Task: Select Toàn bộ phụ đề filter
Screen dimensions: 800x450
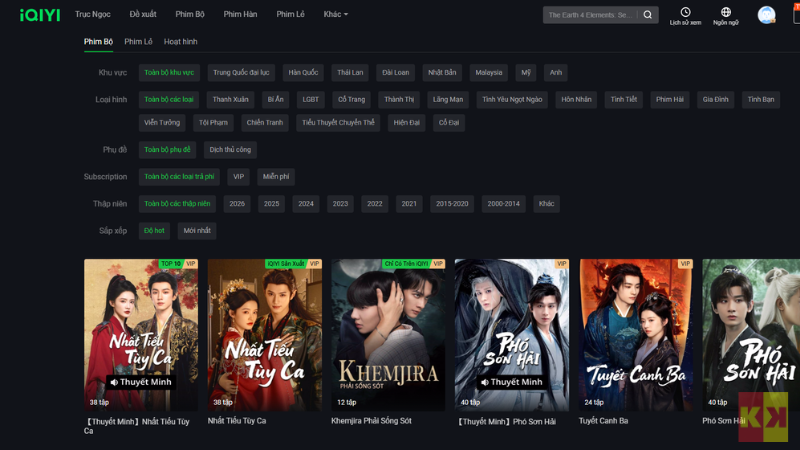Action: (167, 149)
